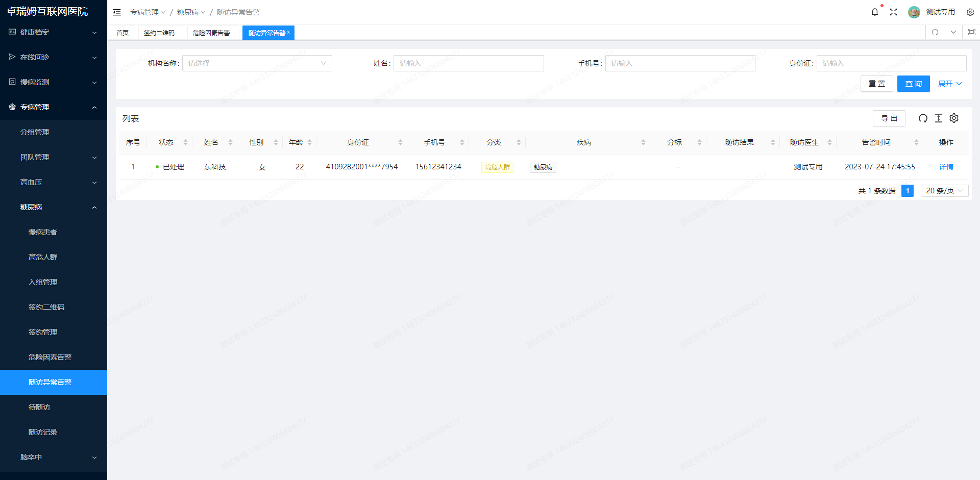Open the header settings gear icon
This screenshot has height=480, width=980.
tap(970, 12)
